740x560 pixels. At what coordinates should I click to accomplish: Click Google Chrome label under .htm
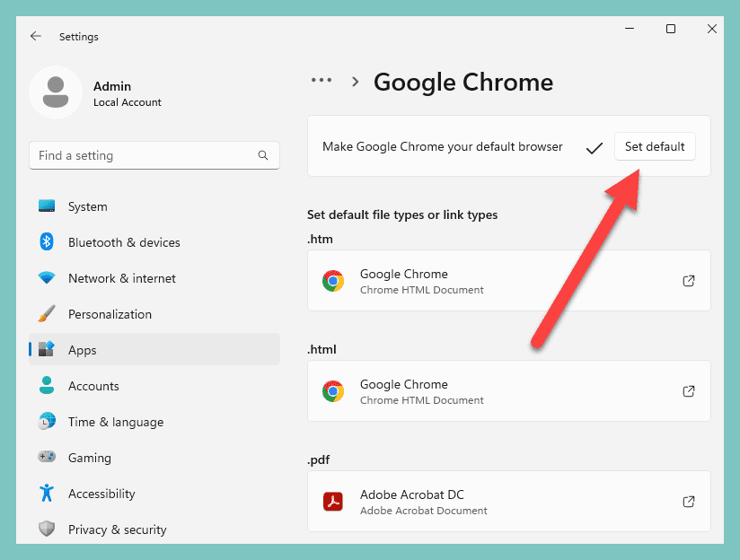[x=403, y=274]
